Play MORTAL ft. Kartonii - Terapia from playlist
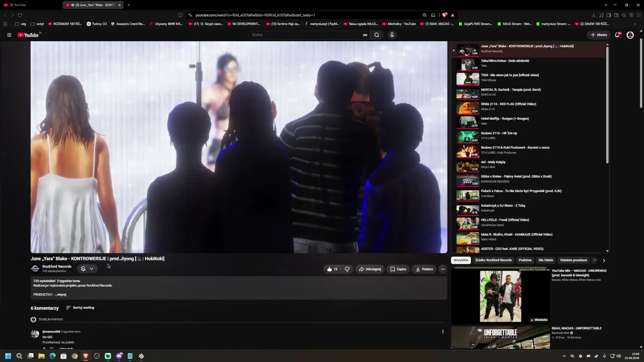 (x=528, y=93)
